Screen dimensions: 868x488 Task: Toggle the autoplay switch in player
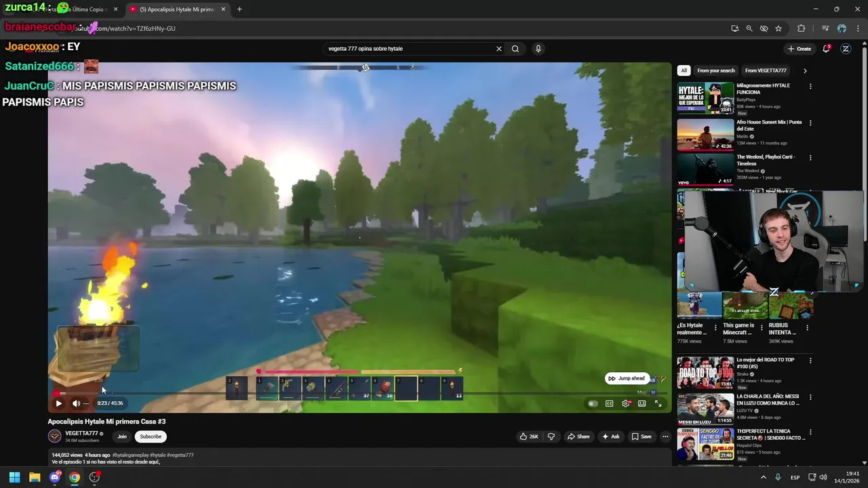click(x=593, y=403)
